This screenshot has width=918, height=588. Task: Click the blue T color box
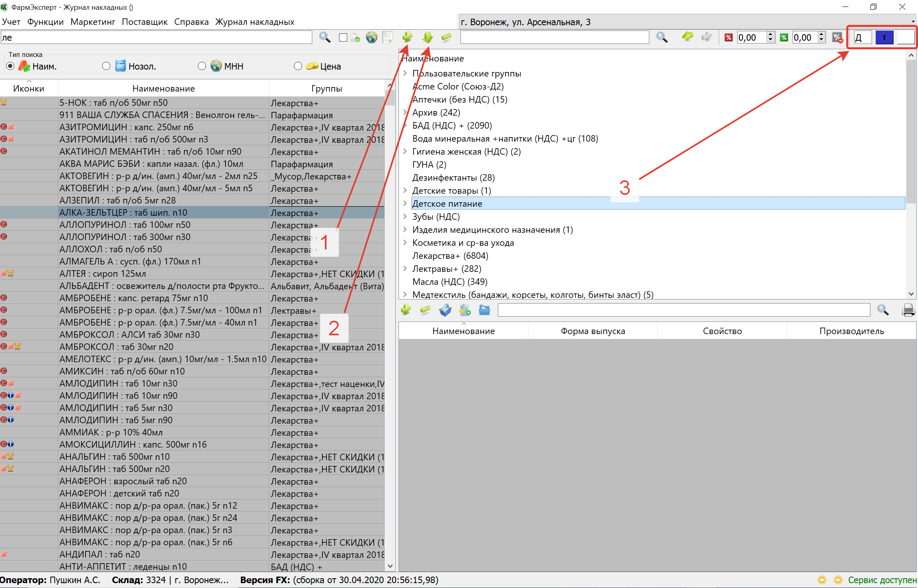pyautogui.click(x=884, y=38)
